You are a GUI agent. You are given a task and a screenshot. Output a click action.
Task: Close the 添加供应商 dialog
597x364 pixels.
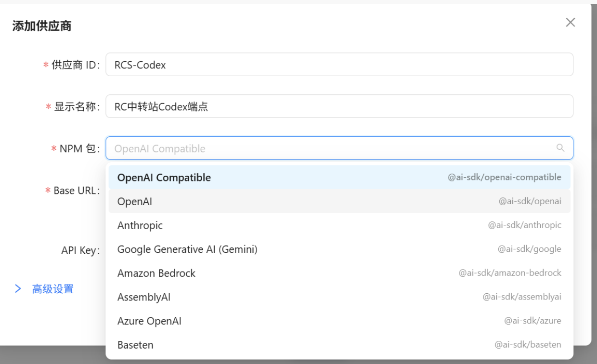pos(570,23)
